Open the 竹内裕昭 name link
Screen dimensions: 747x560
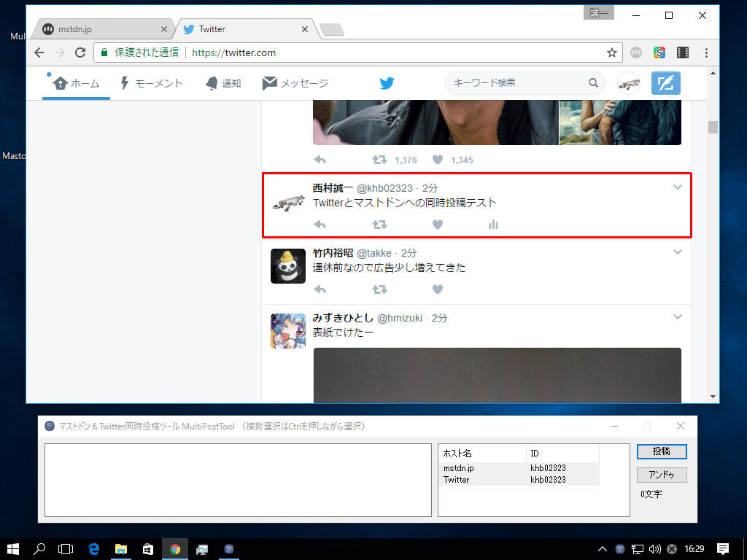point(333,253)
